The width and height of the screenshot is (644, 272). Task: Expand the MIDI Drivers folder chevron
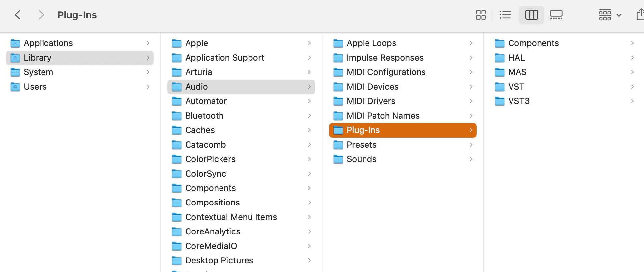coord(471,101)
